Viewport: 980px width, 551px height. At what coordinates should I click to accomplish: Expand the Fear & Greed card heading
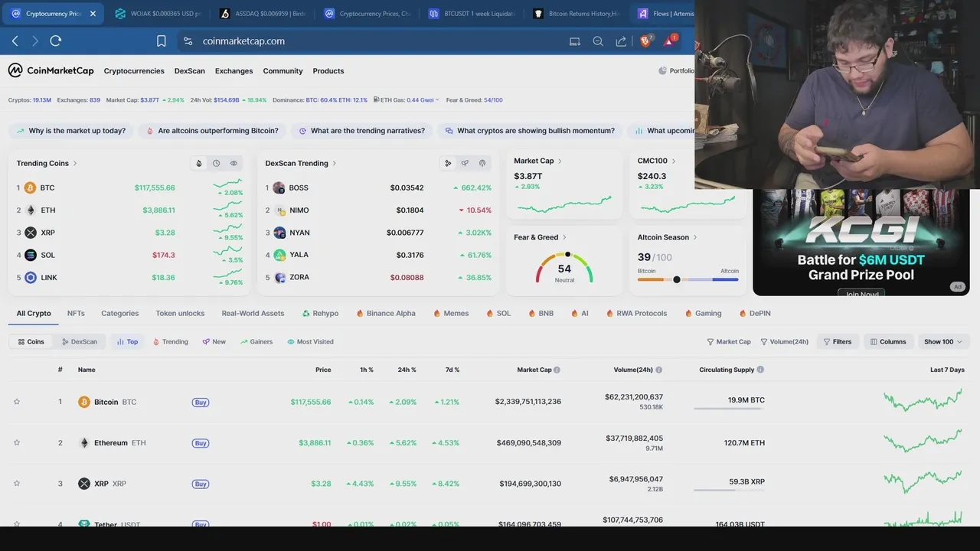tap(541, 237)
